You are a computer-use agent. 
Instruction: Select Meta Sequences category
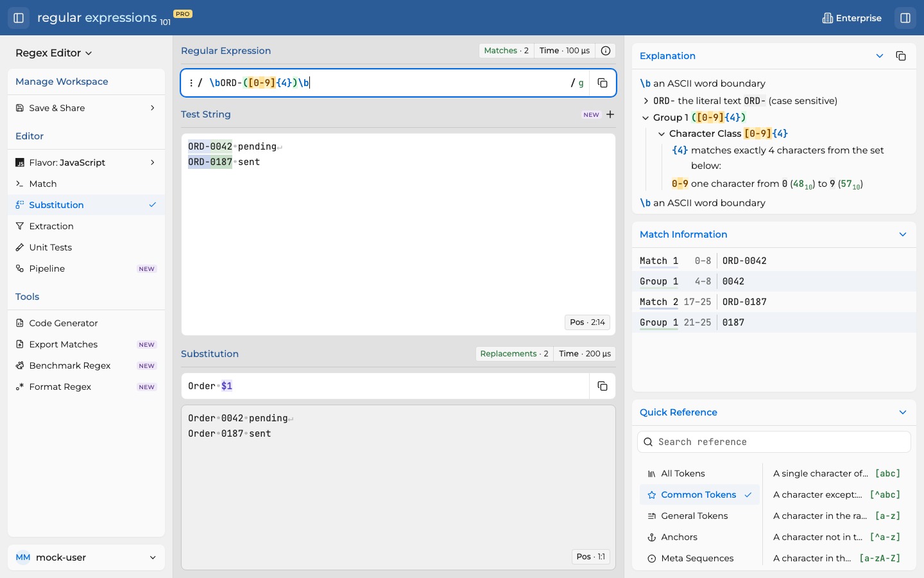tap(699, 558)
